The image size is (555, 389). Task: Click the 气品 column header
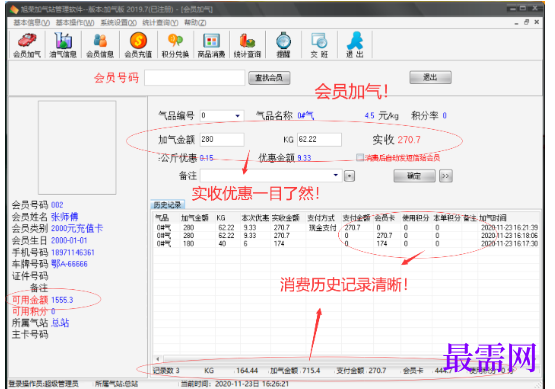(162, 218)
